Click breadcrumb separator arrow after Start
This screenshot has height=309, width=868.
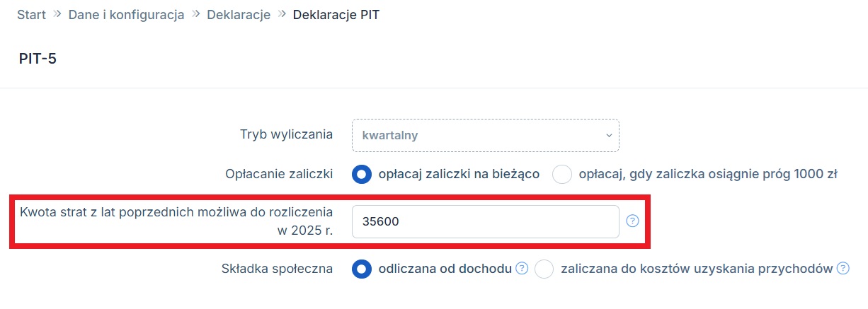point(57,14)
